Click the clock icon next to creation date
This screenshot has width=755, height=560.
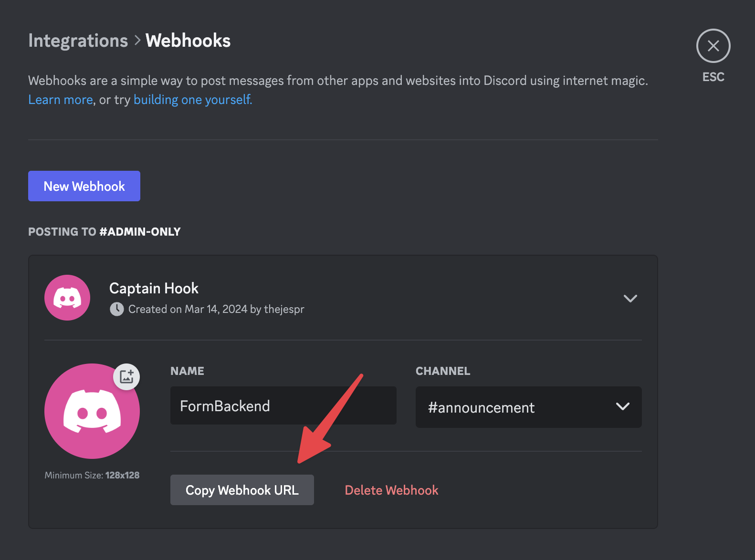click(116, 309)
